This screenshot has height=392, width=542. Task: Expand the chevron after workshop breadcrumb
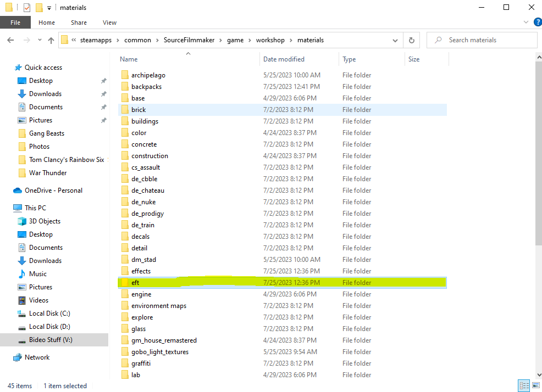[291, 41]
